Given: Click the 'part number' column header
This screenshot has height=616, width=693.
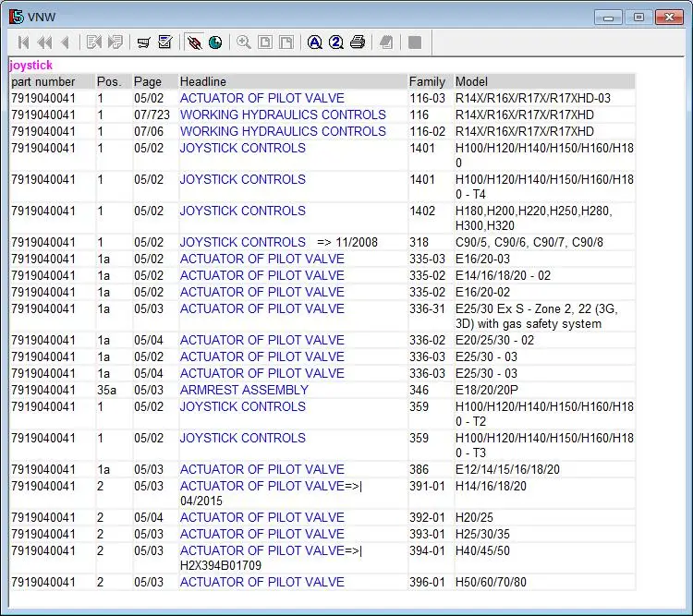Looking at the screenshot, I should 43,81.
